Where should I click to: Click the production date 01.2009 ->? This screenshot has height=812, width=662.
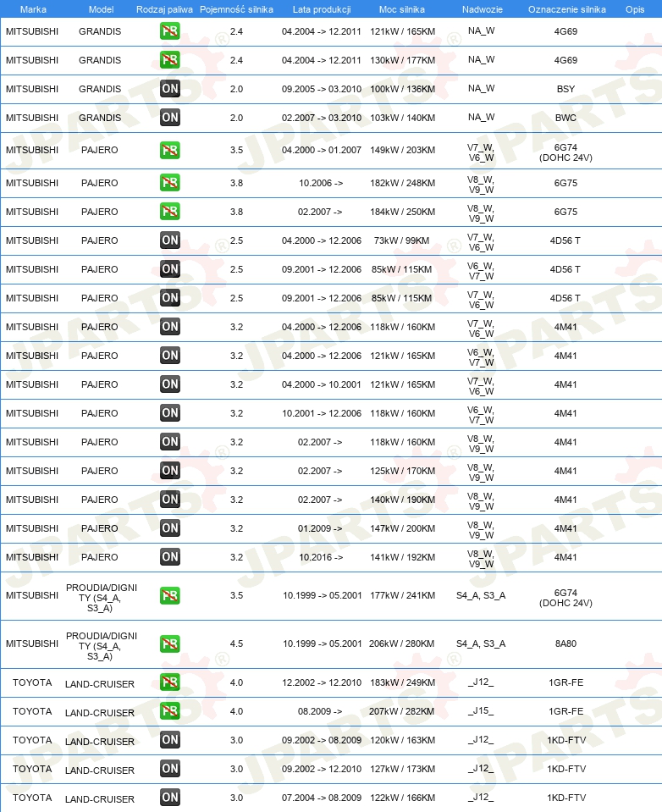pyautogui.click(x=320, y=528)
